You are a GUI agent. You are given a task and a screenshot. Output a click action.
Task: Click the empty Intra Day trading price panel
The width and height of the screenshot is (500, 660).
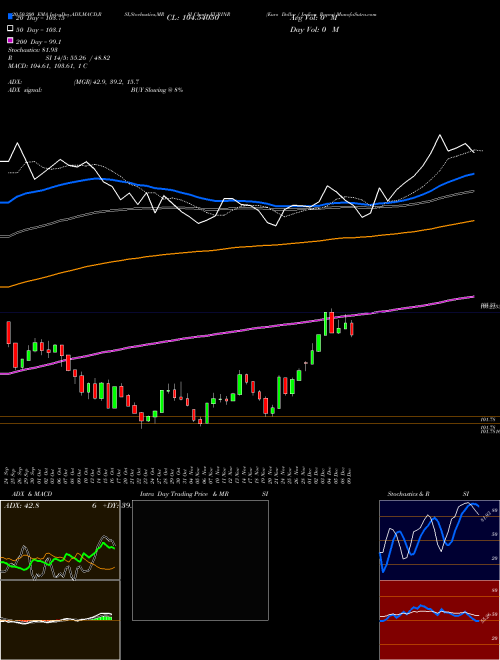coord(200,560)
